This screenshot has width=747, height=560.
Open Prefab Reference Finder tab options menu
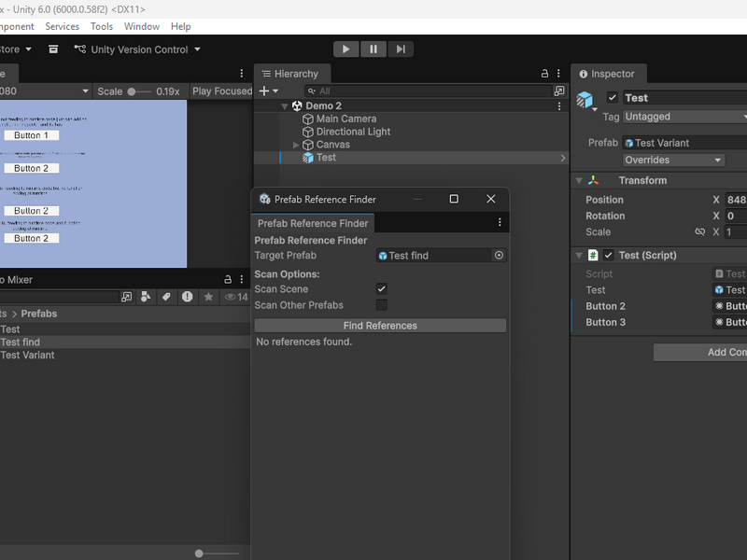click(x=500, y=222)
